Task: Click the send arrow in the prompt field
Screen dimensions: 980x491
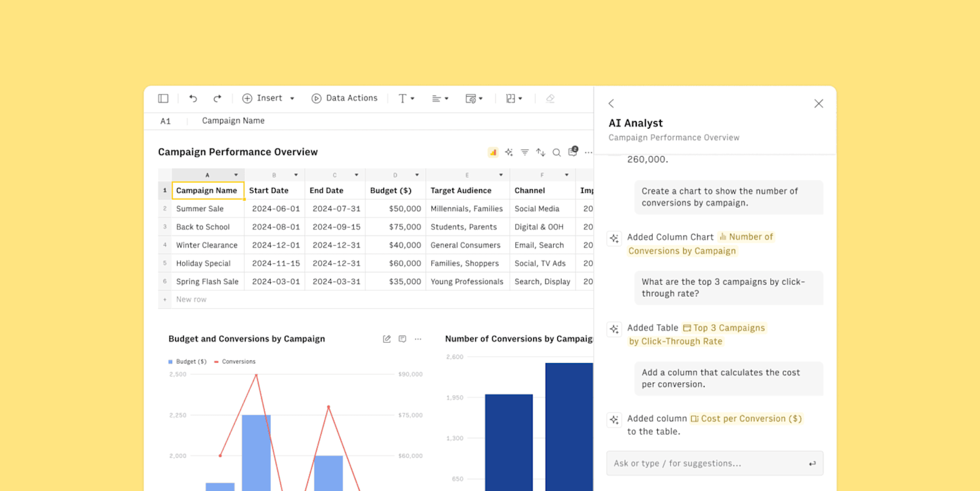Action: point(812,464)
